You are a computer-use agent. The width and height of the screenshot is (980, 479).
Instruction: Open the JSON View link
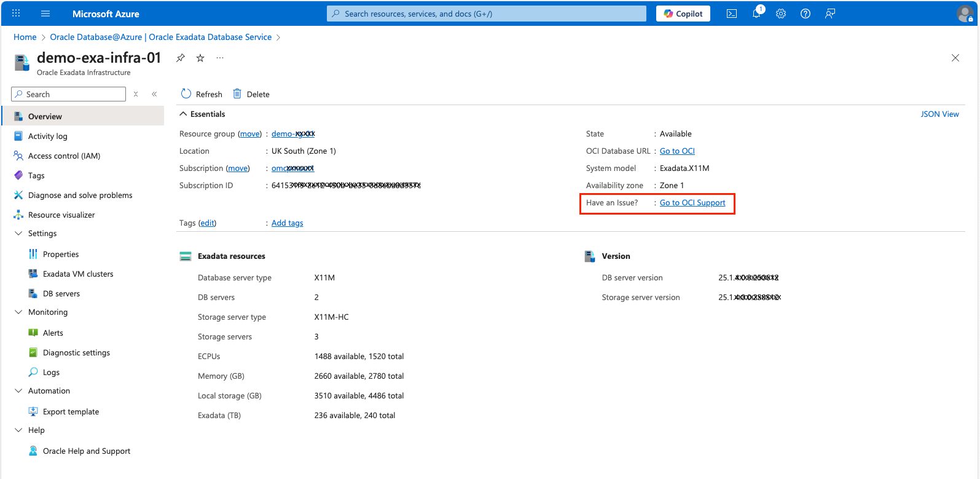coord(939,114)
